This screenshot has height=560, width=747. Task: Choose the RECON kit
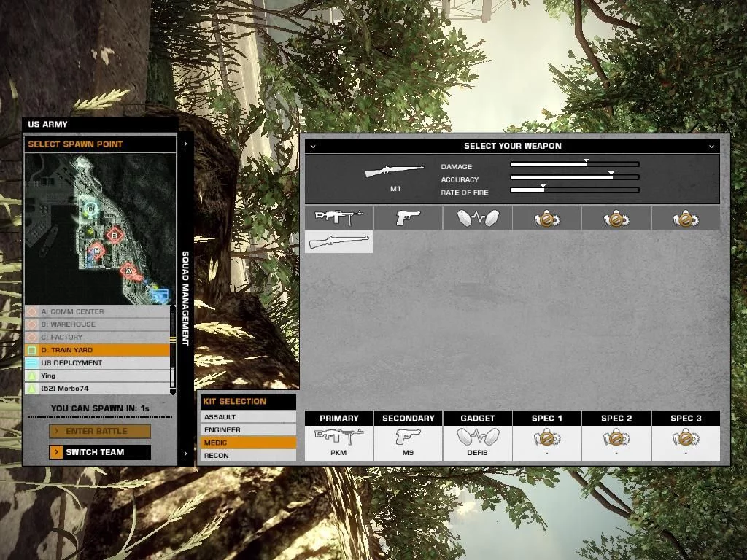248,455
